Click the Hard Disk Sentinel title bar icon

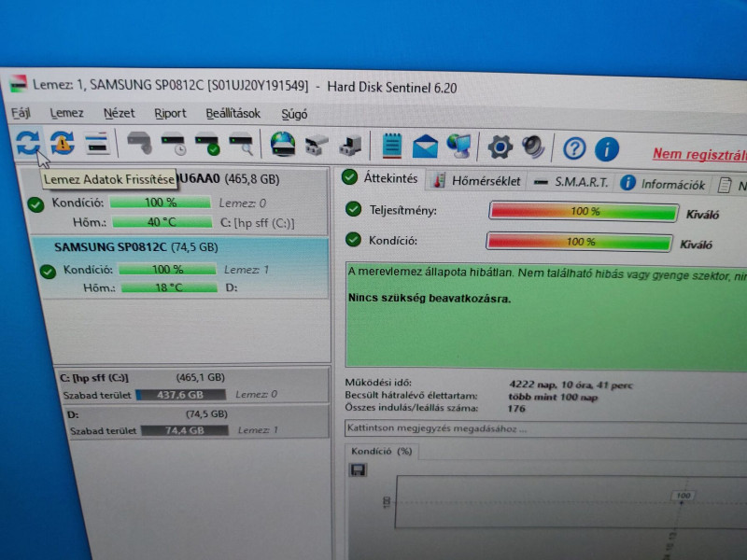(x=18, y=83)
